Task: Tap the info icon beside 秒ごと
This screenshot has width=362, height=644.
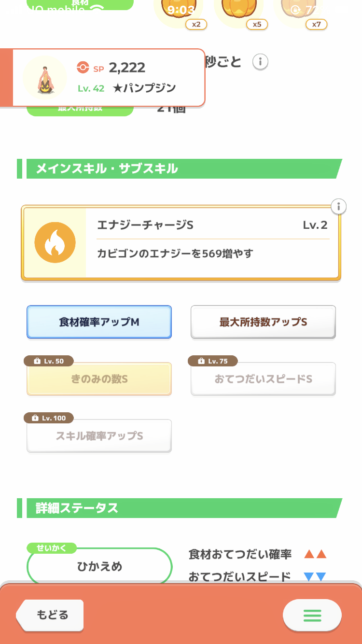Action: pos(260,62)
